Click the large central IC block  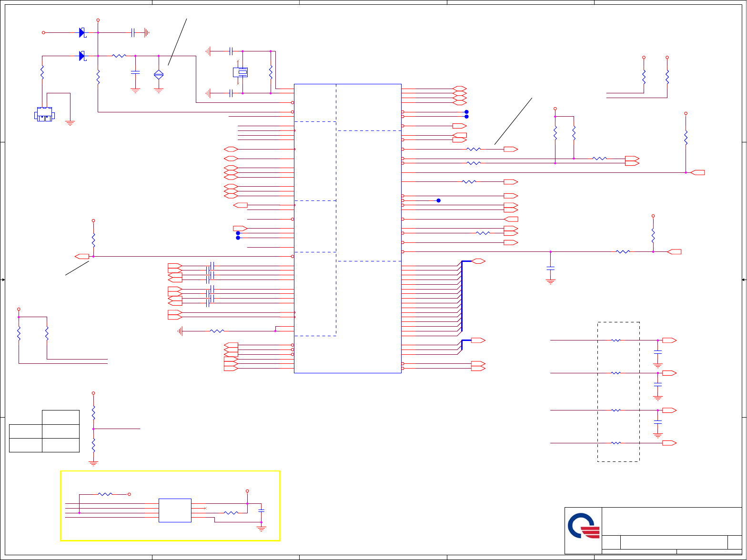tap(348, 229)
